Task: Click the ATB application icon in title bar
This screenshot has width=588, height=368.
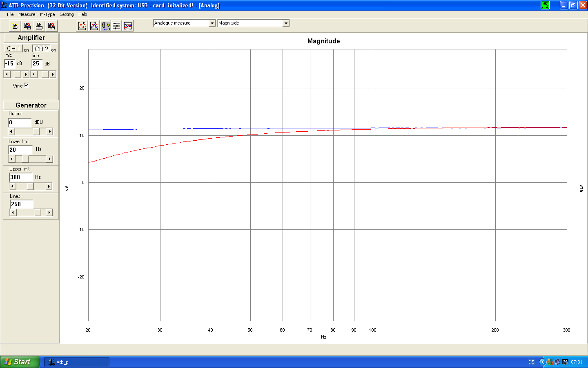Action: 4,5
